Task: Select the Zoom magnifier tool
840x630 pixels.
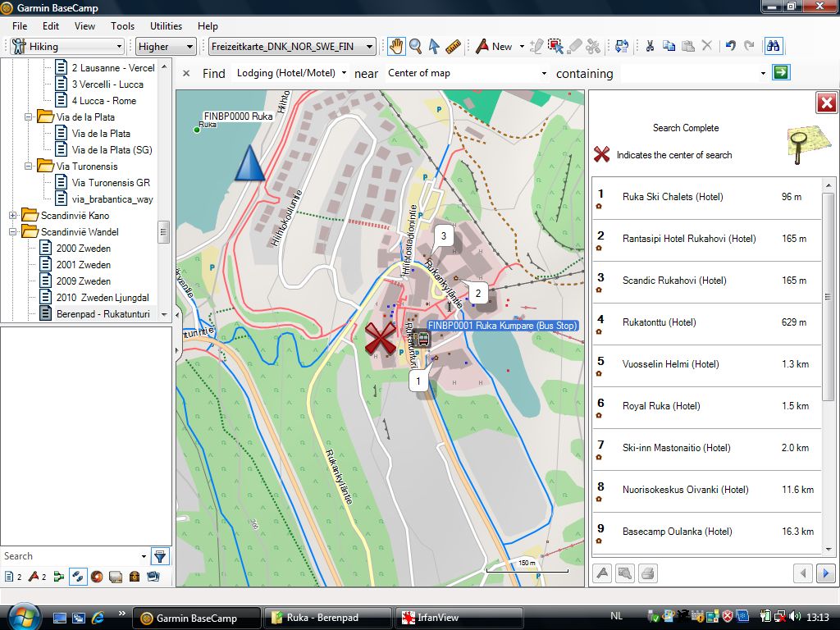Action: (415, 47)
